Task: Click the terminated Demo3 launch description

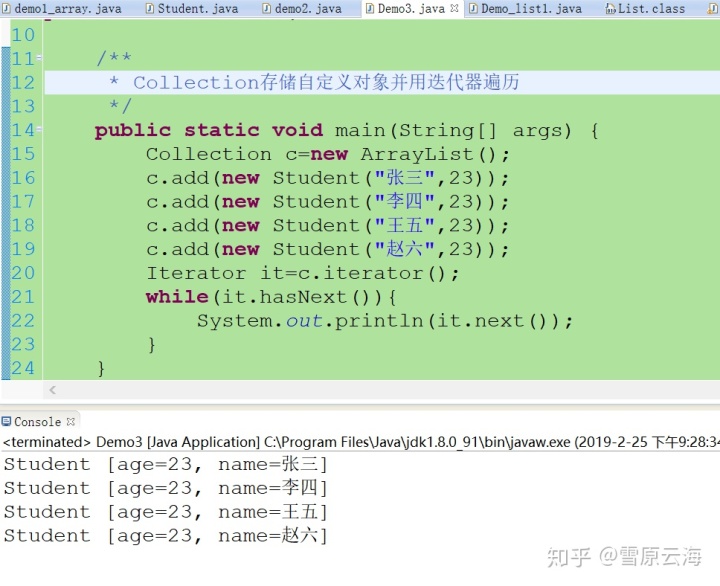Action: pyautogui.click(x=361, y=442)
